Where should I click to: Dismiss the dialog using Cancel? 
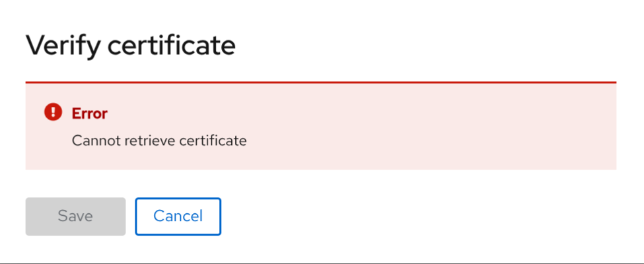(x=178, y=216)
